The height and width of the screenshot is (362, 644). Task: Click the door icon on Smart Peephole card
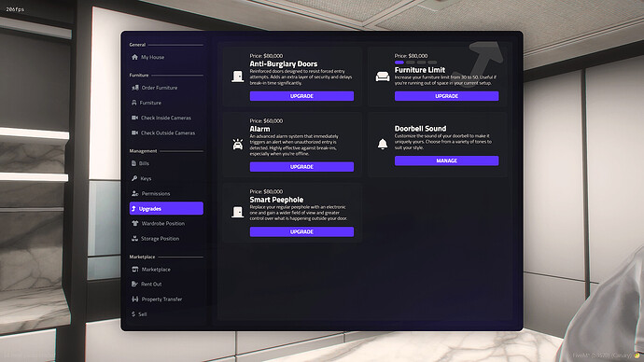tap(237, 212)
